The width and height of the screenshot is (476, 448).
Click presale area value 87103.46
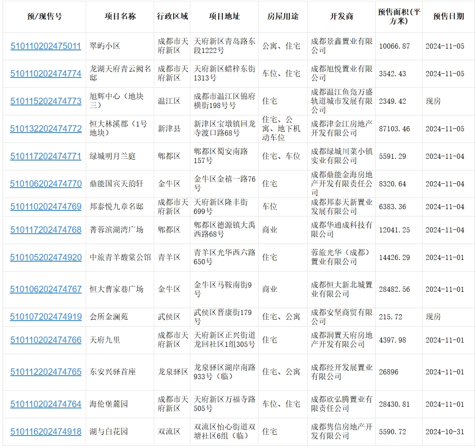coord(394,129)
